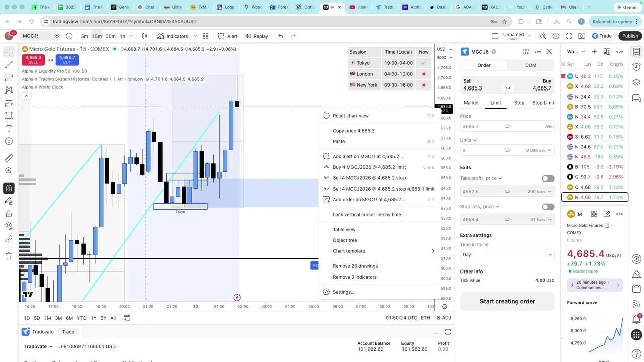Open chart settings hexagon icon in toolbar
Viewport: 644px width, 362px height.
(556, 36)
